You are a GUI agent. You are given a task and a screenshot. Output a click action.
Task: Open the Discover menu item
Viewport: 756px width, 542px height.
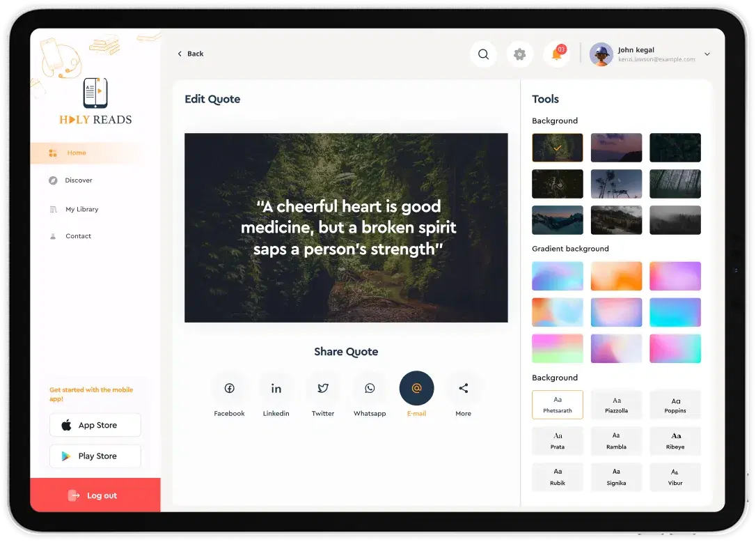[x=70, y=180]
